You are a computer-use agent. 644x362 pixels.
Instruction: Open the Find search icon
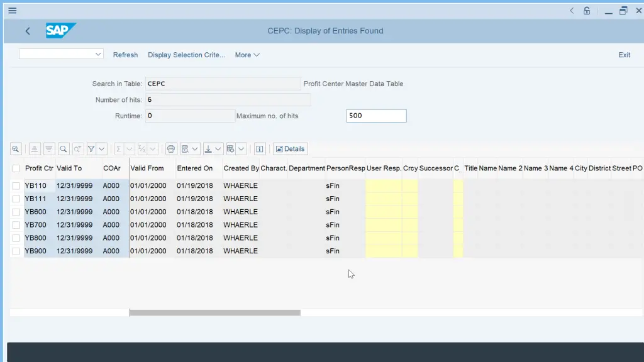(64, 148)
